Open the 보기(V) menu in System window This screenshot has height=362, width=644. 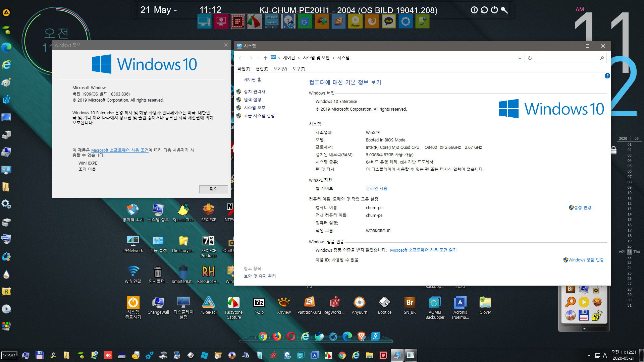(x=280, y=69)
